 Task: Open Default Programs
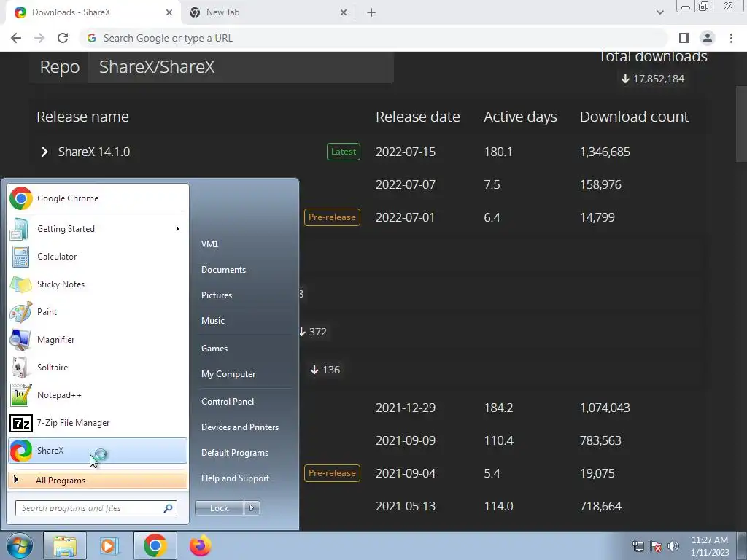tap(235, 453)
